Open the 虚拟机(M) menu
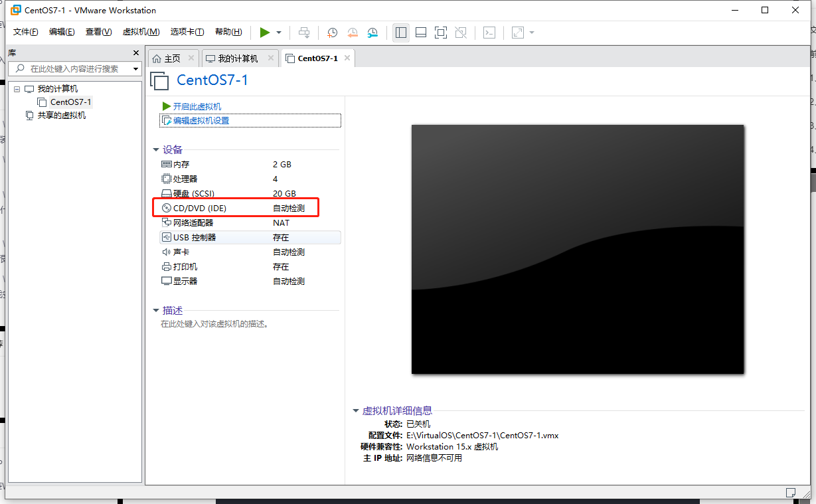 coord(141,32)
